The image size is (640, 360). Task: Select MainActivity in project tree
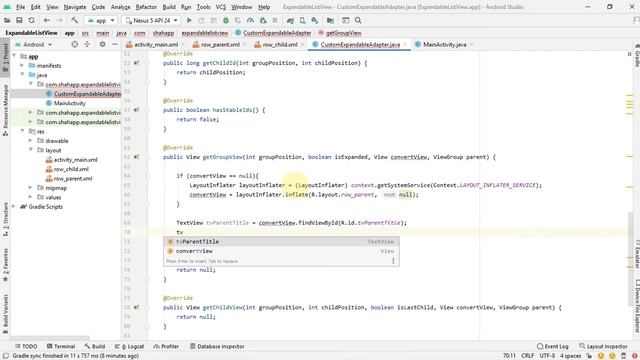pyautogui.click(x=70, y=103)
